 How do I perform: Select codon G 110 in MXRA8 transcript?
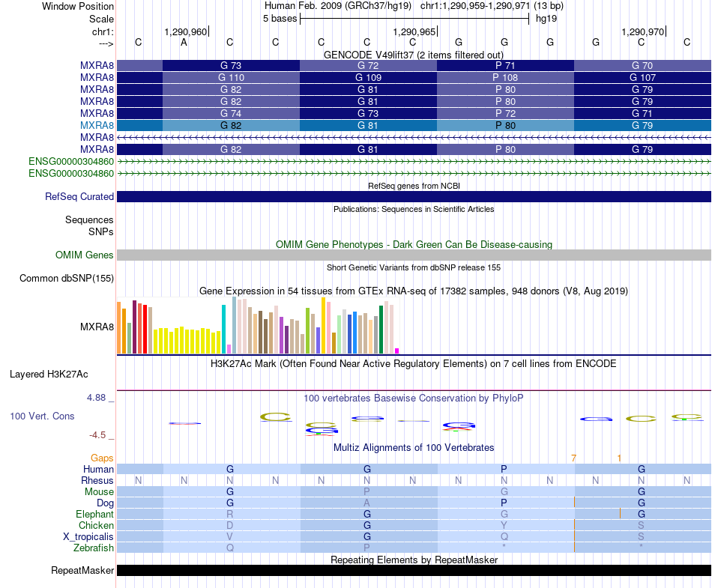[x=231, y=78]
